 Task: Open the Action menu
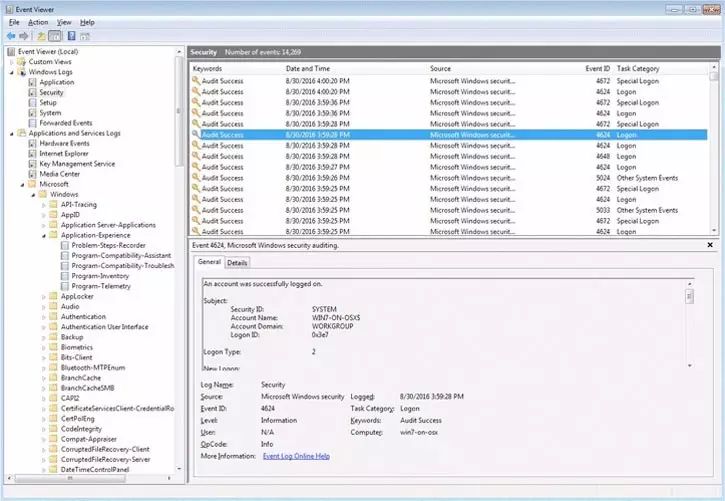point(38,21)
